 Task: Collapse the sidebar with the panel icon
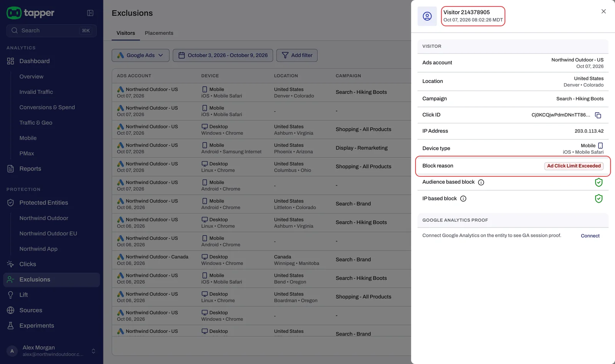[90, 13]
